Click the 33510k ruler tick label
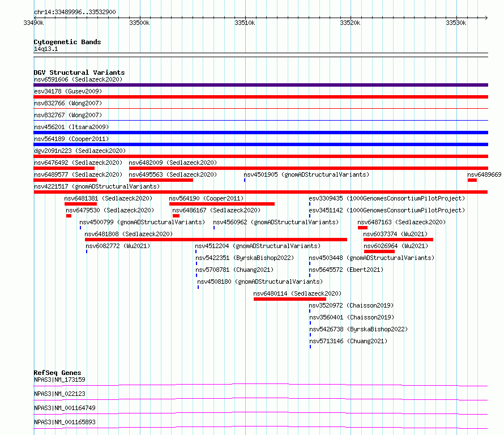The height and width of the screenshot is (435, 504). pos(245,23)
